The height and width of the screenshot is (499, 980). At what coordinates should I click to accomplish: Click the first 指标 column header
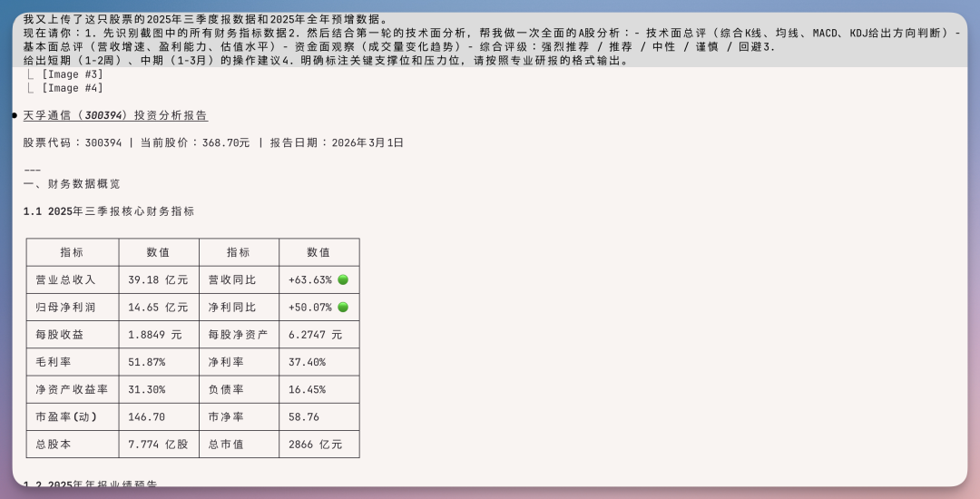click(73, 252)
